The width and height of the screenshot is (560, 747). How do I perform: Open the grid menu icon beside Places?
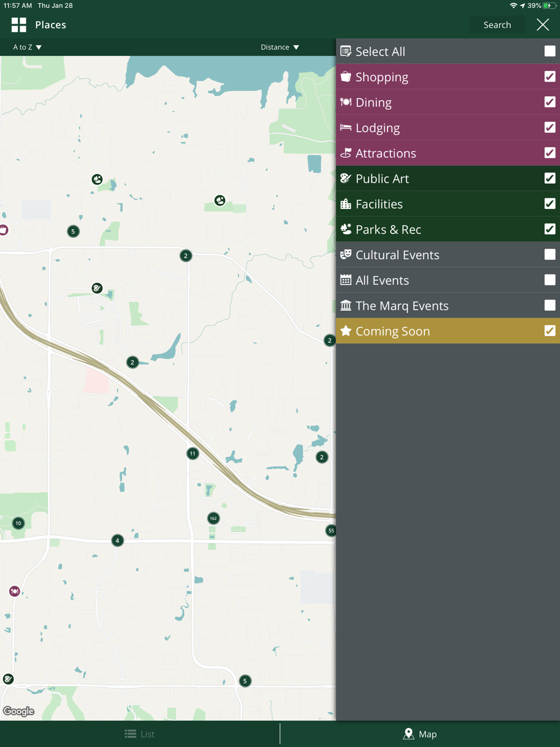coord(18,25)
